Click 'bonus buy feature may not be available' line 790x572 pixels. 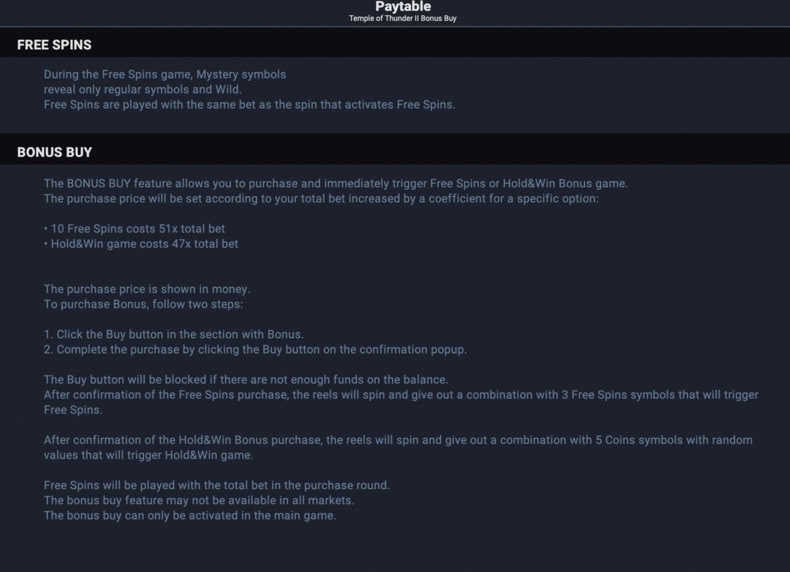tap(199, 500)
